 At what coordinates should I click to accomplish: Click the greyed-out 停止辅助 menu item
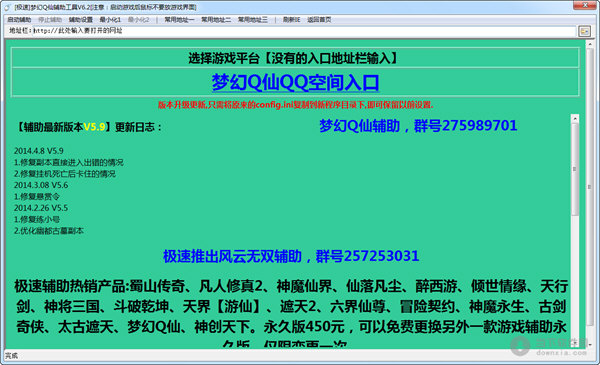point(50,20)
